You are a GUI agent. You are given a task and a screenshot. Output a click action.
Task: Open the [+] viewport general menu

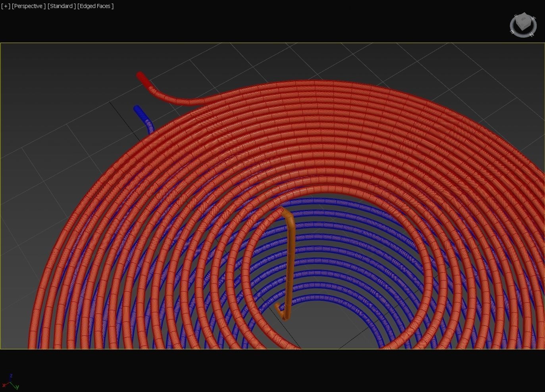point(6,6)
